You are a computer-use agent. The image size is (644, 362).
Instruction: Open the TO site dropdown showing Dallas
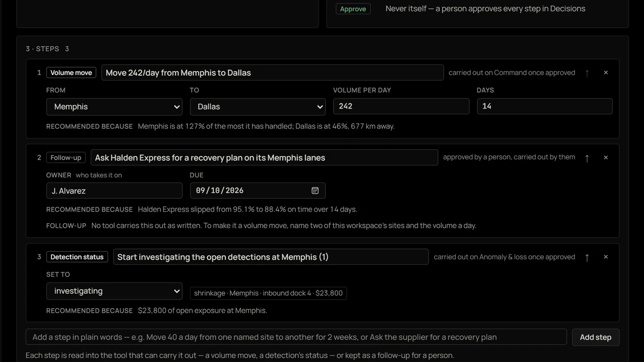click(258, 107)
